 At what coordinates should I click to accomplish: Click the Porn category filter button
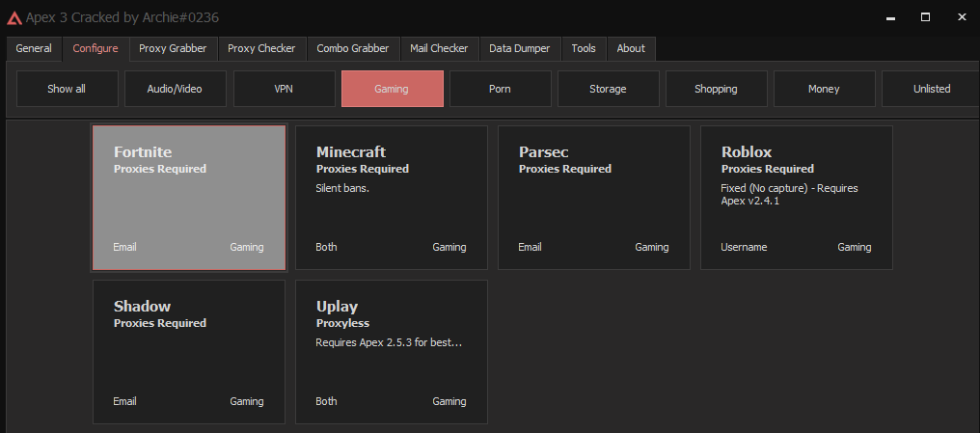500,89
